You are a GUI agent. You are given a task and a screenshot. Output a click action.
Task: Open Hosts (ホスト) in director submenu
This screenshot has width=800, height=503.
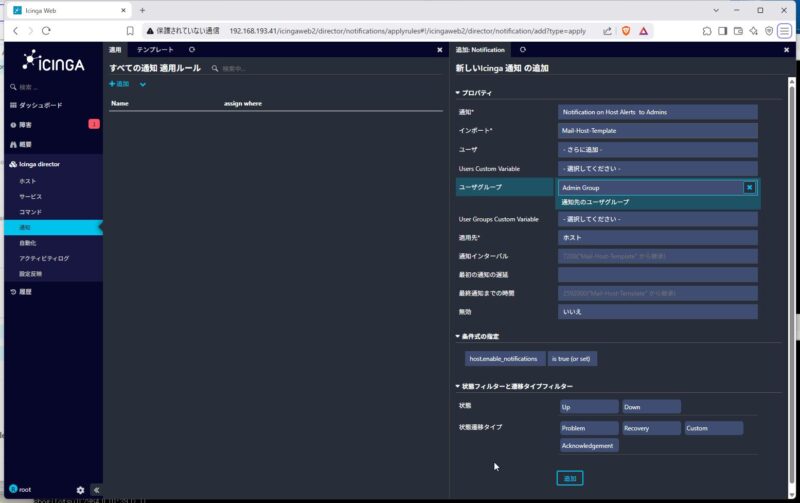pyautogui.click(x=28, y=181)
